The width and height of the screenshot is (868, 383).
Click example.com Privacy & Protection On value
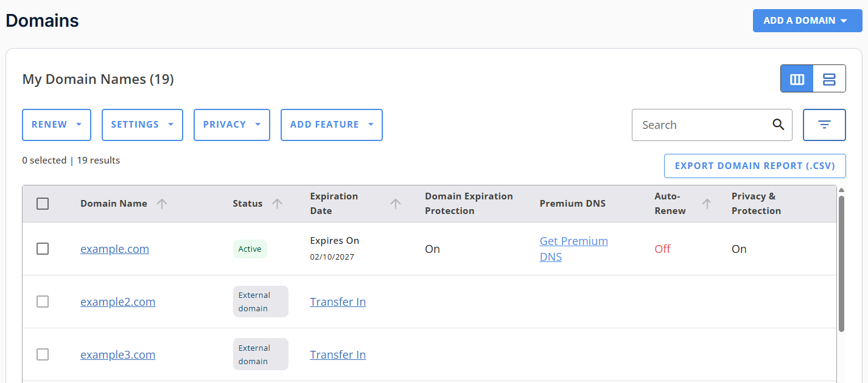pos(739,249)
